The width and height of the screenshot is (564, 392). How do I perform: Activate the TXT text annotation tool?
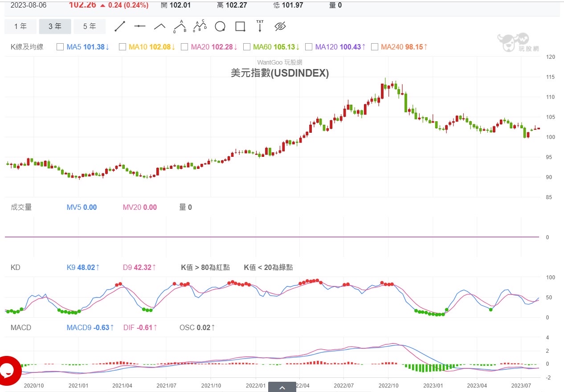point(260,26)
